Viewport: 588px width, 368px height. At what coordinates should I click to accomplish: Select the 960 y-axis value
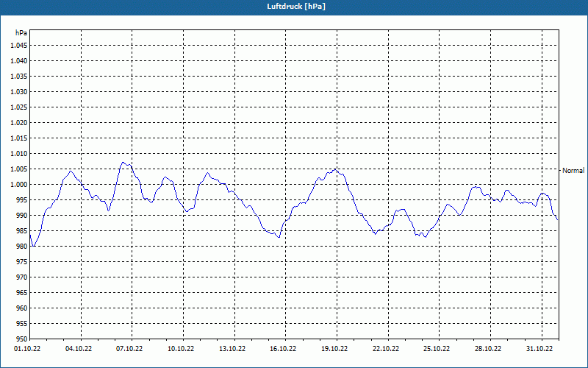pyautogui.click(x=22, y=308)
